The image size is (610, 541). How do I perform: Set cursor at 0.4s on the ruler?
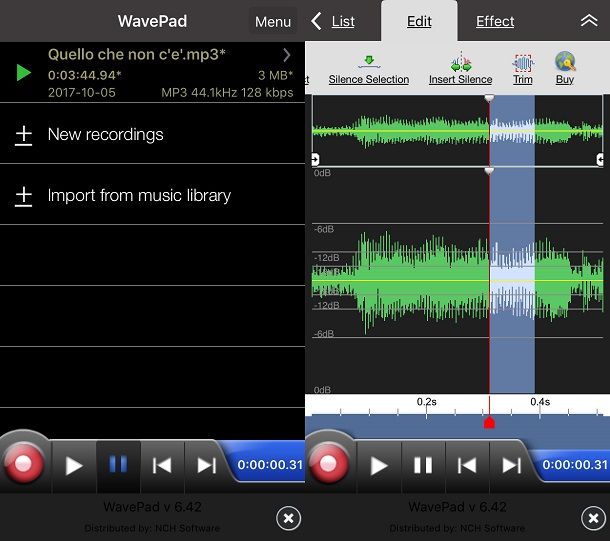pos(540,402)
